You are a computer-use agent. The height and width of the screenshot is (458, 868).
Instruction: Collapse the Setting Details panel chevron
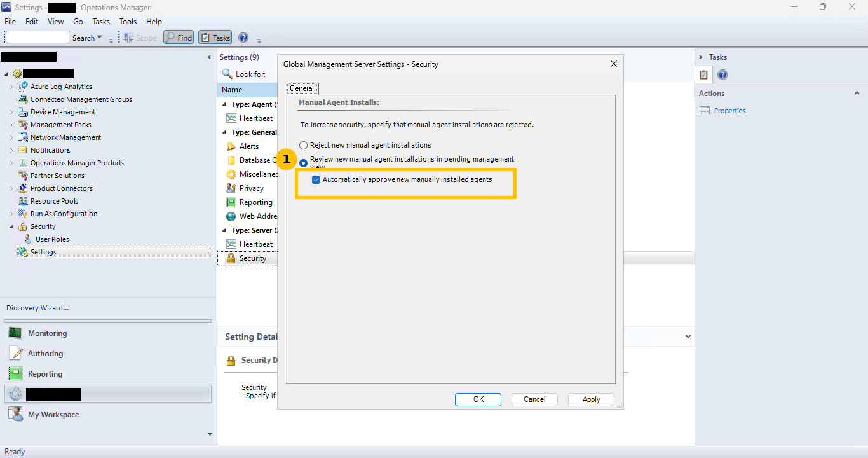coord(688,336)
